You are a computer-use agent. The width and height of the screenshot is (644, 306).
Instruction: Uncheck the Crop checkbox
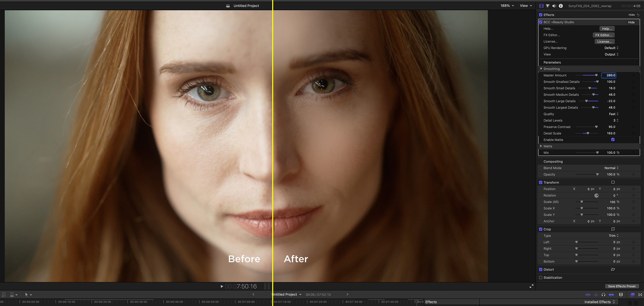pyautogui.click(x=541, y=229)
